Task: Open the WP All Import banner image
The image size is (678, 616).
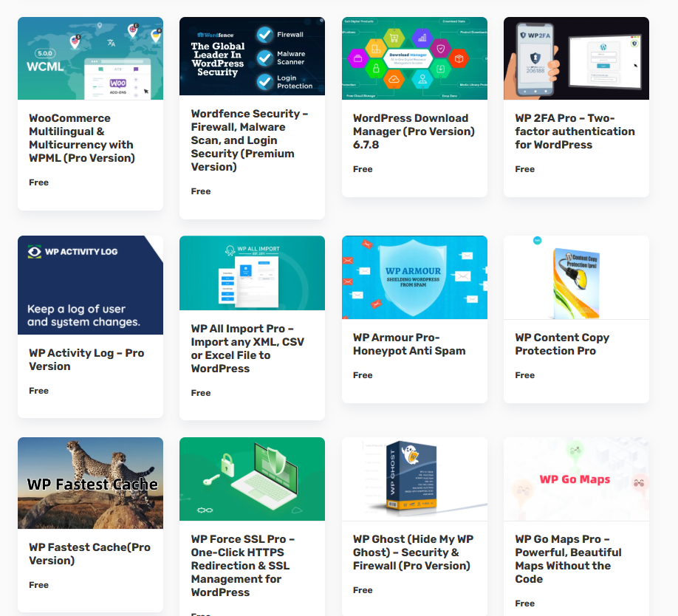Action: click(x=252, y=273)
